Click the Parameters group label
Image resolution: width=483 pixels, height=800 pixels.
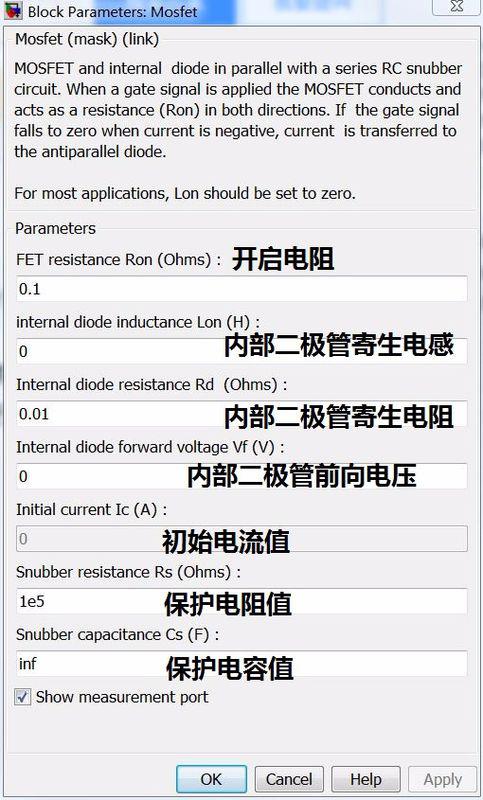(x=55, y=228)
